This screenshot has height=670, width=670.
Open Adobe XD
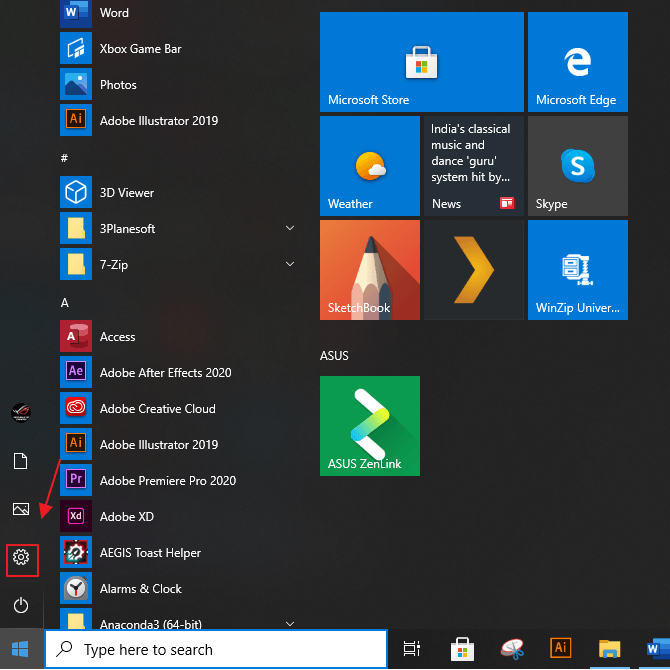pos(177,516)
